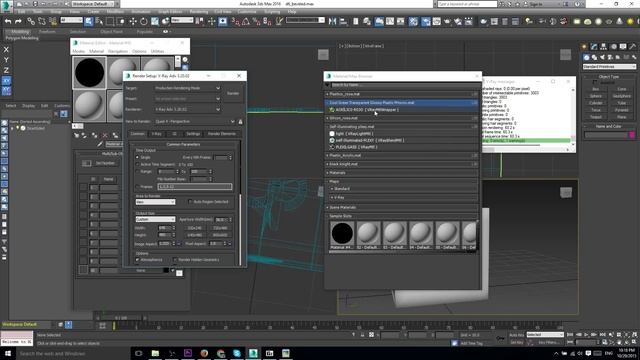Open the Preset dropdown in Render Setup

click(187, 99)
